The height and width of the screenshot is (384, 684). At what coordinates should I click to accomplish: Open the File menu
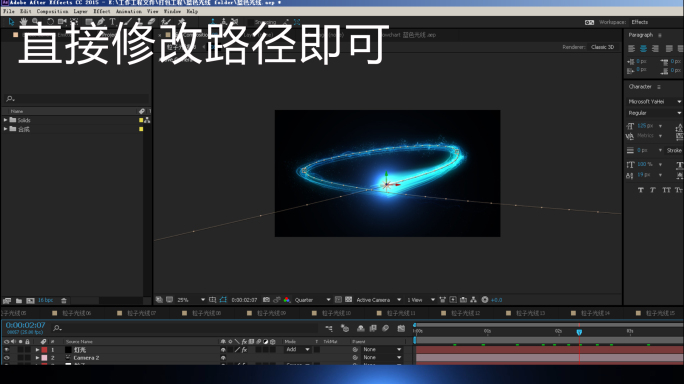click(x=9, y=11)
